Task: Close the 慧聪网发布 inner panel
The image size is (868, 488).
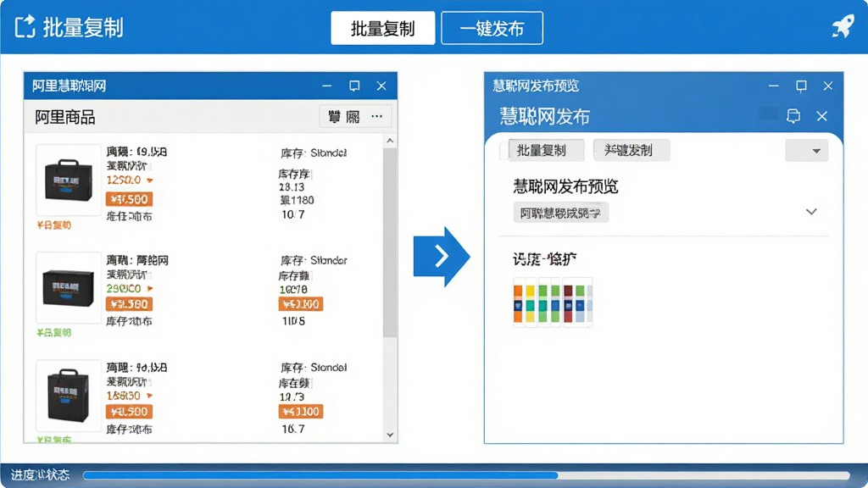Action: (x=822, y=115)
